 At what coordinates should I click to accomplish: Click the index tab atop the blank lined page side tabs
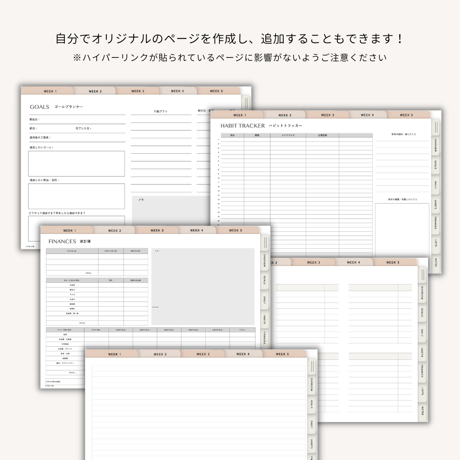pos(312,367)
